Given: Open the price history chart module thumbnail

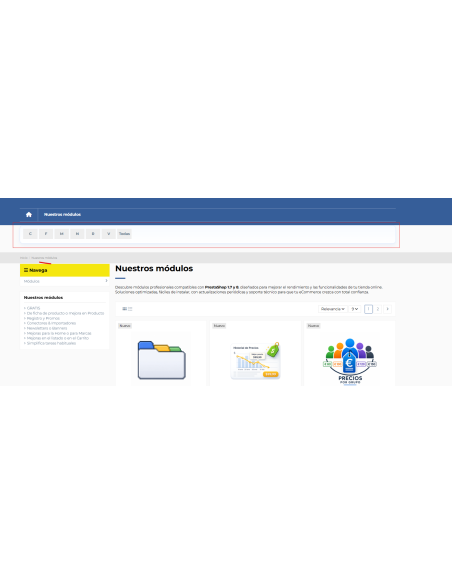Looking at the screenshot, I should pyautogui.click(x=255, y=359).
